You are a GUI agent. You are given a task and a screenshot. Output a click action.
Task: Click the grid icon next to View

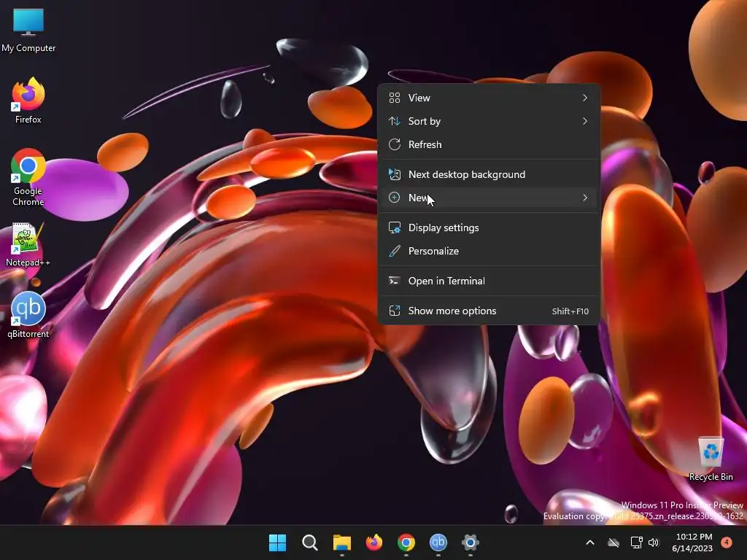395,98
